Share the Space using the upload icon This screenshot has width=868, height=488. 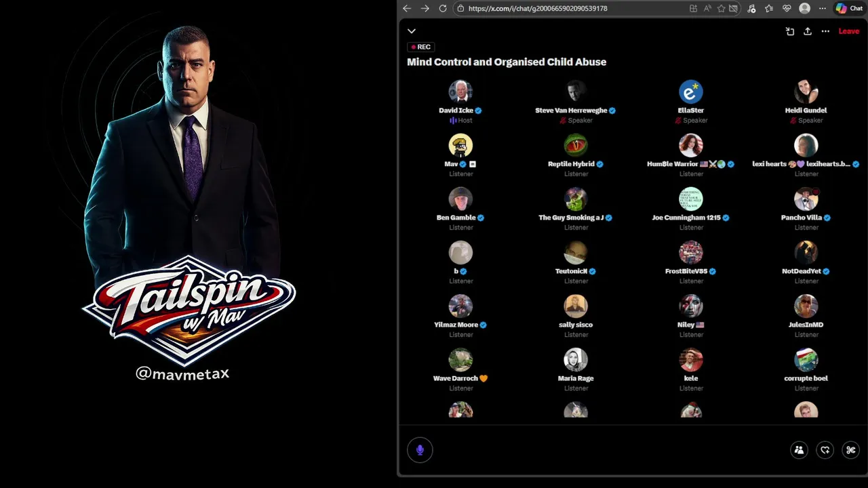[x=808, y=31]
